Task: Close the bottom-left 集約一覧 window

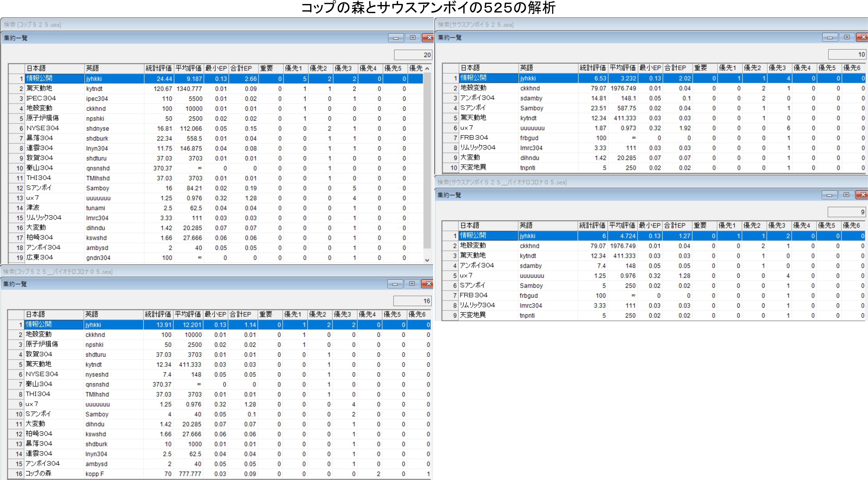Action: tap(428, 284)
